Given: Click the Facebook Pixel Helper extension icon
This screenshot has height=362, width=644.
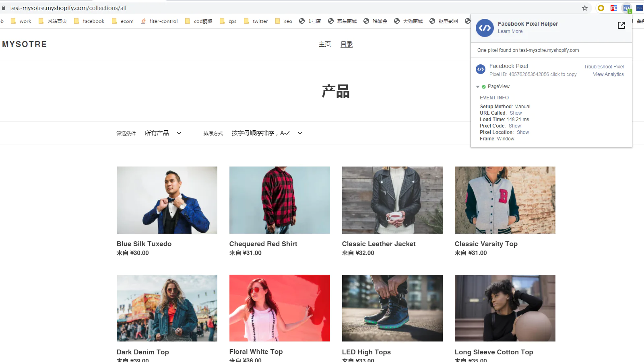Looking at the screenshot, I should pos(627,8).
